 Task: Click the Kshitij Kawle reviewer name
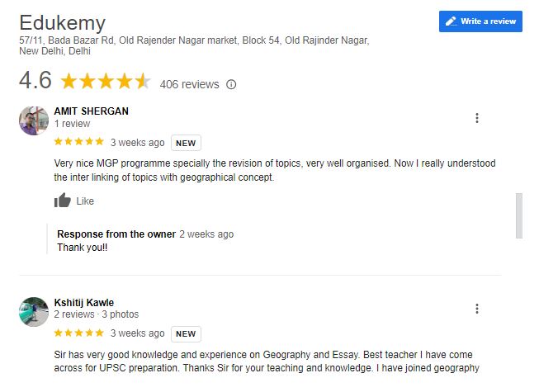coord(84,303)
